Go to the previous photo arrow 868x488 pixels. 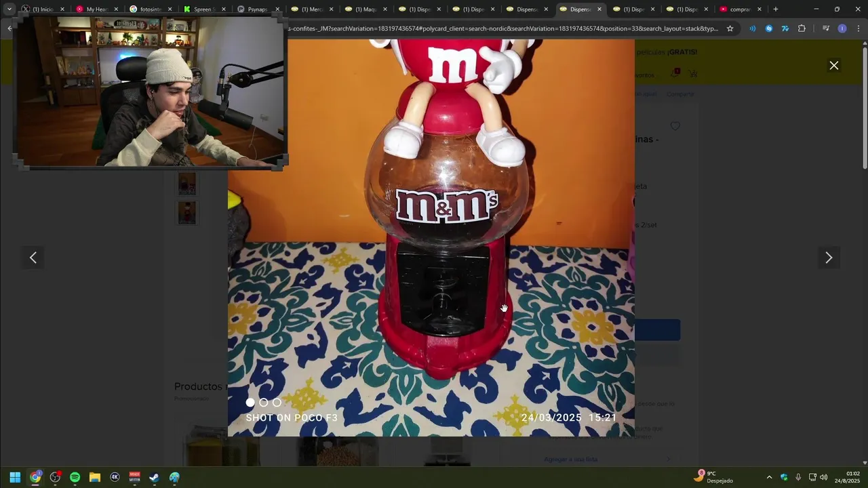point(33,258)
